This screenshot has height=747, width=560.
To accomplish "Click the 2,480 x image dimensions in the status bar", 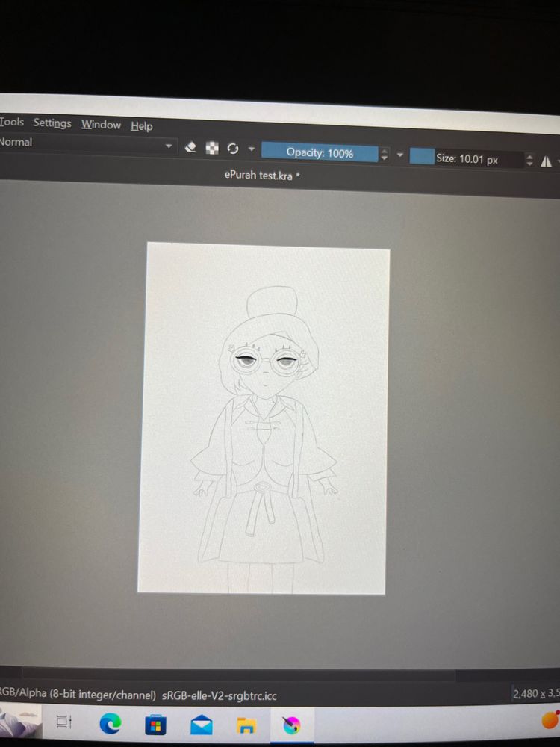I will point(536,693).
